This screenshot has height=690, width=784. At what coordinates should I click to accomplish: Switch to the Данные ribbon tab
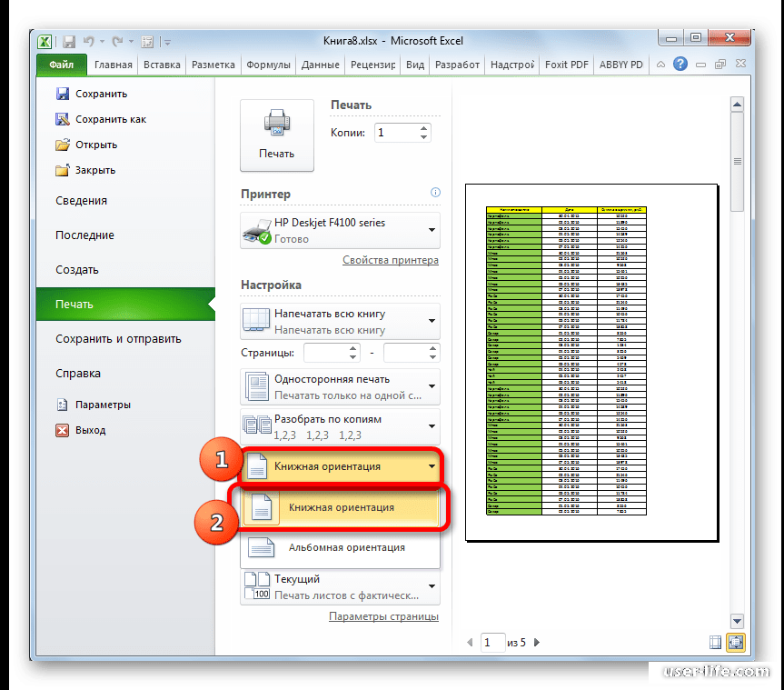321,65
